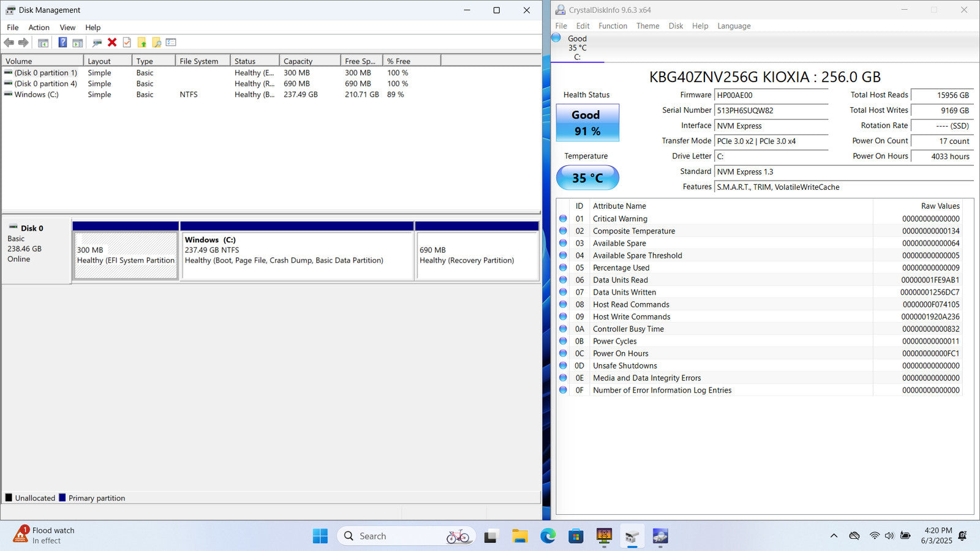Open the Function menu in CrystalDiskInfo
This screenshot has height=551, width=980.
(x=613, y=26)
